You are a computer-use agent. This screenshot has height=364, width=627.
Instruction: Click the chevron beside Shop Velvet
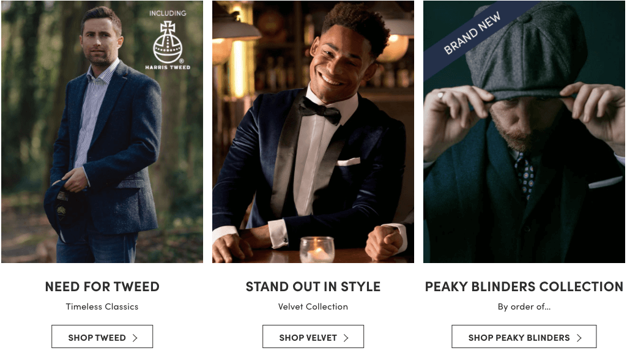coord(346,338)
